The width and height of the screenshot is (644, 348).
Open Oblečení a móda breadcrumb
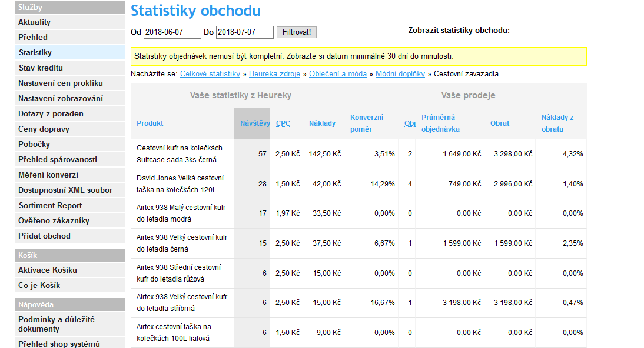pyautogui.click(x=338, y=74)
